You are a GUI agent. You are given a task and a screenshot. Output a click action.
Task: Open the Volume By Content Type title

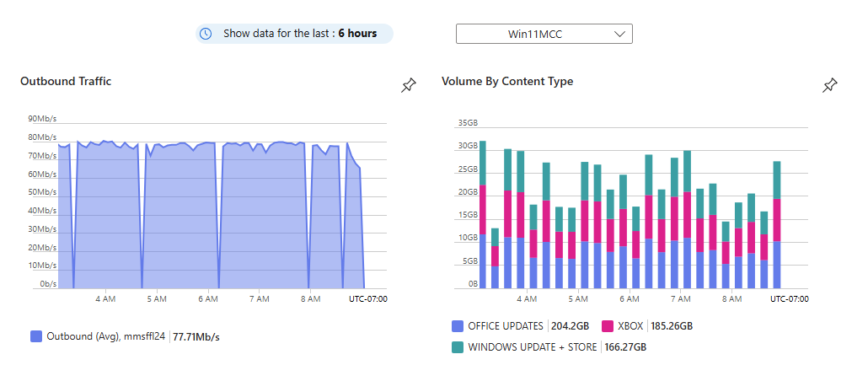[507, 81]
